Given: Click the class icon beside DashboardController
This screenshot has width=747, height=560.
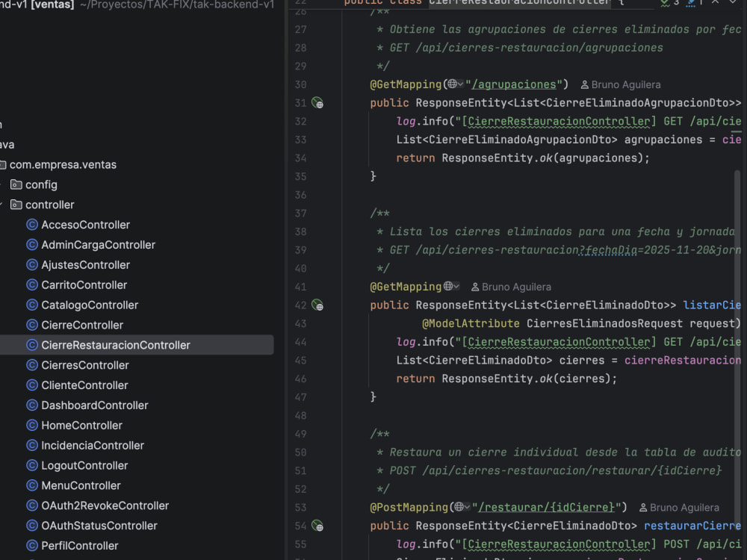Looking at the screenshot, I should (32, 405).
